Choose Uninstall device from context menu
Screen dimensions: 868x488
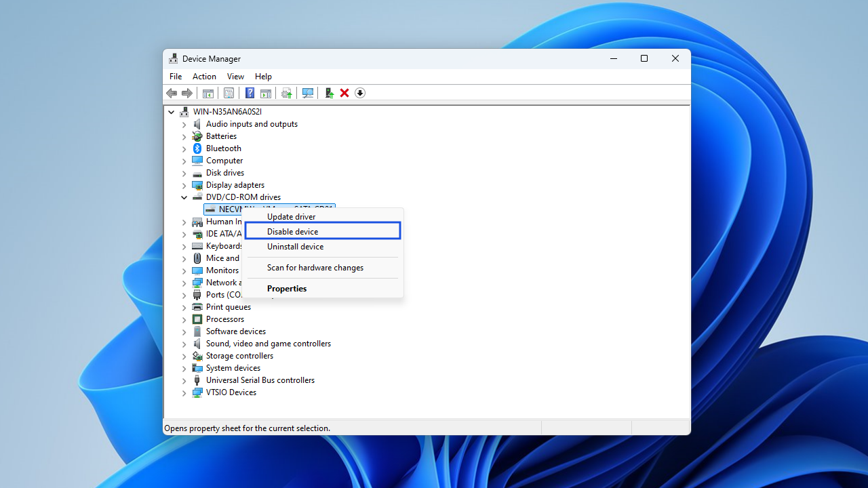coord(323,247)
